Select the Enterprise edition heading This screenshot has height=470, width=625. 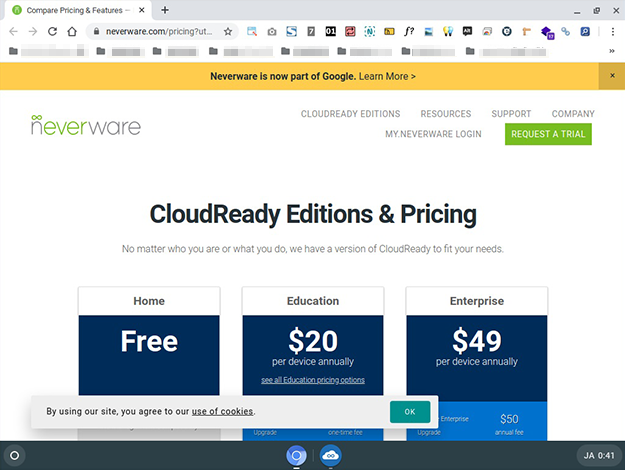(x=477, y=301)
